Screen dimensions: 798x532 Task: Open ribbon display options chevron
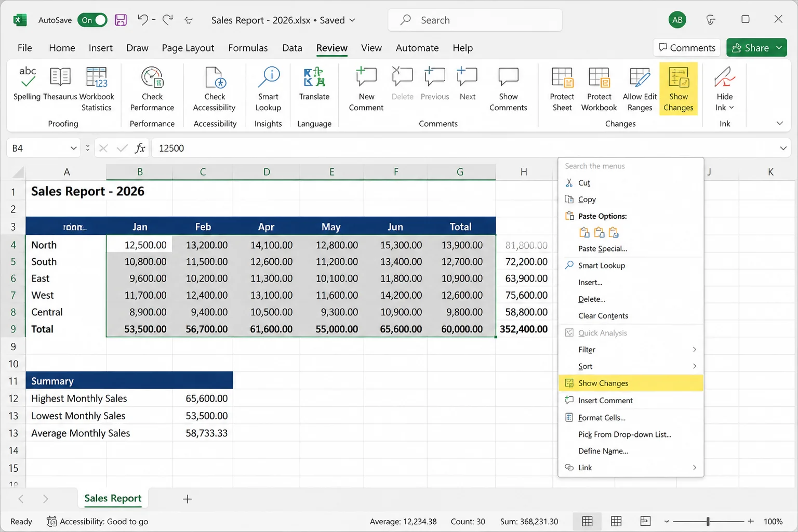pyautogui.click(x=779, y=124)
